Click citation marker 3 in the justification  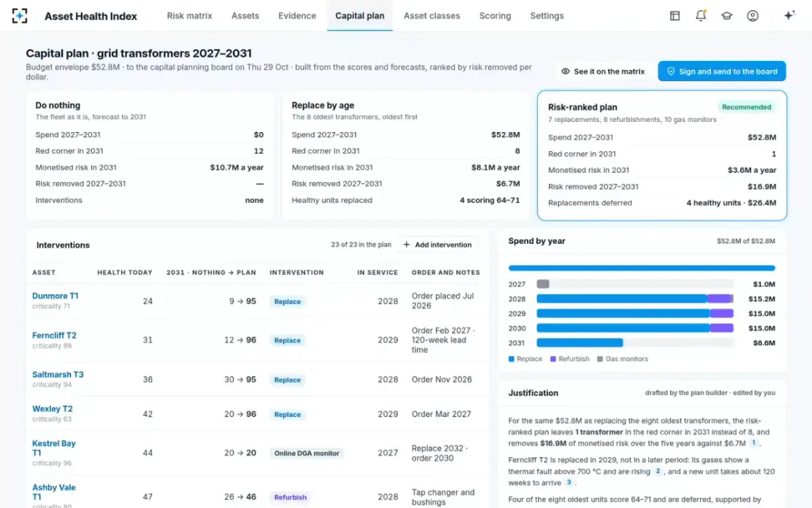pos(568,482)
